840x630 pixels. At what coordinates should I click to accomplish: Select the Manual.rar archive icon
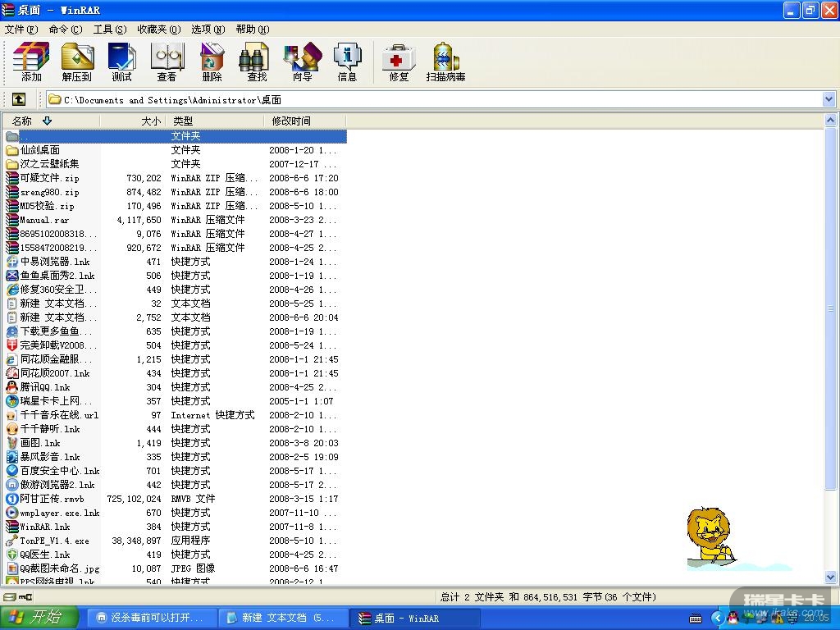(11, 220)
